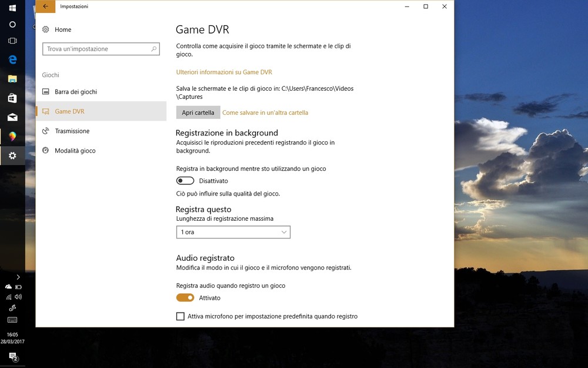Click the pen workspace tray icon
The width and height of the screenshot is (588, 368).
pos(12,309)
